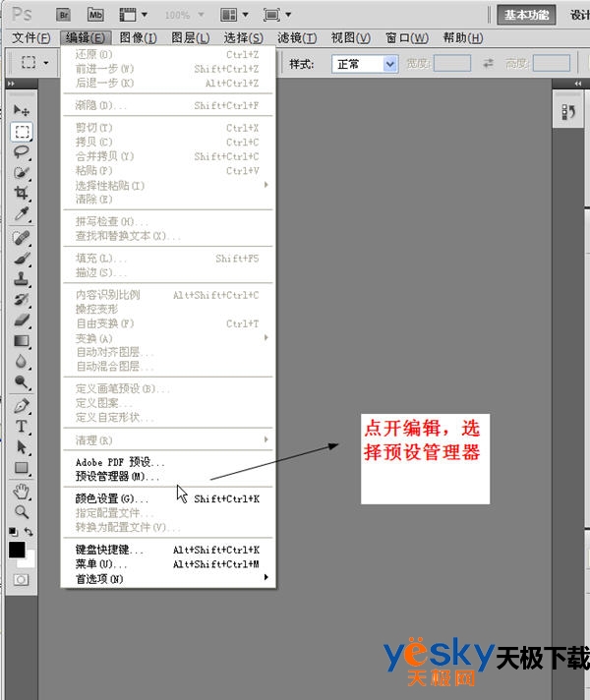The width and height of the screenshot is (590, 700).
Task: Launch Adobe Bridge from top bar
Action: coord(64,15)
